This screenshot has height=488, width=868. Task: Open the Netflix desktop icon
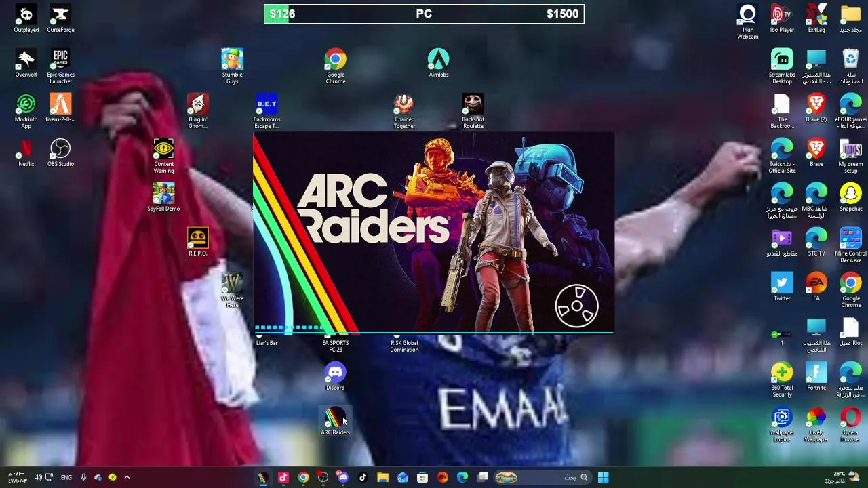[26, 153]
